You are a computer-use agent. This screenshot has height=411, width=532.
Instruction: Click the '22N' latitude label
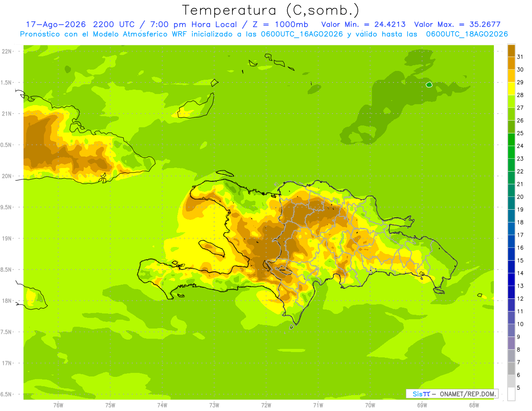[7, 51]
